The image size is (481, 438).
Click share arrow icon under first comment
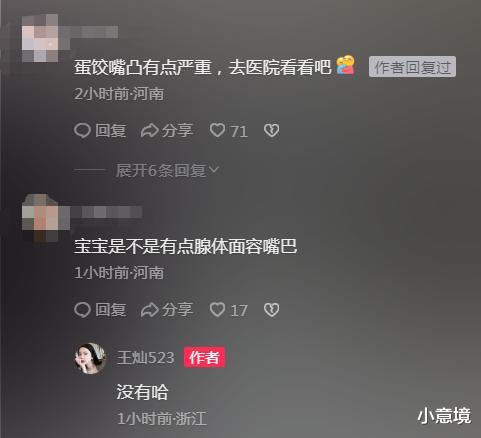[x=150, y=130]
